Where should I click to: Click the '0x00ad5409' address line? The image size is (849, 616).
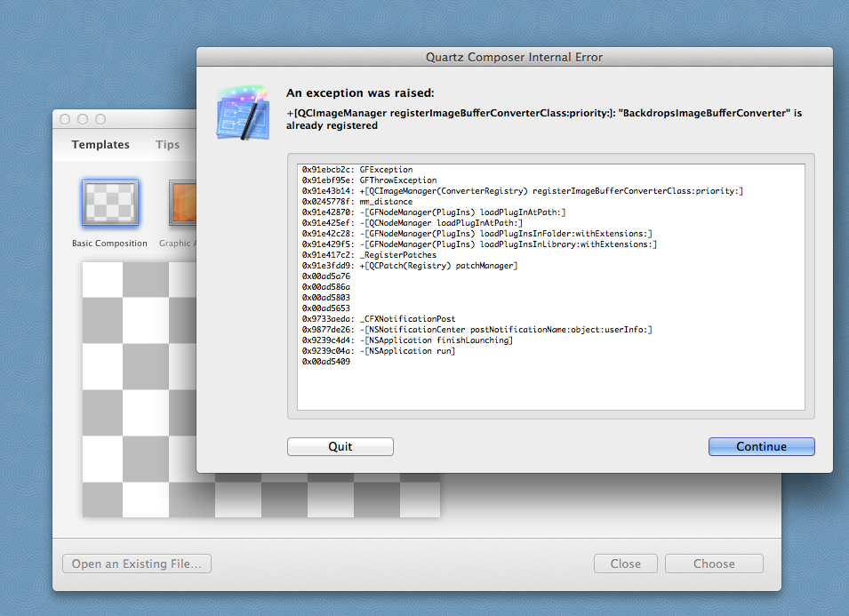coord(326,362)
